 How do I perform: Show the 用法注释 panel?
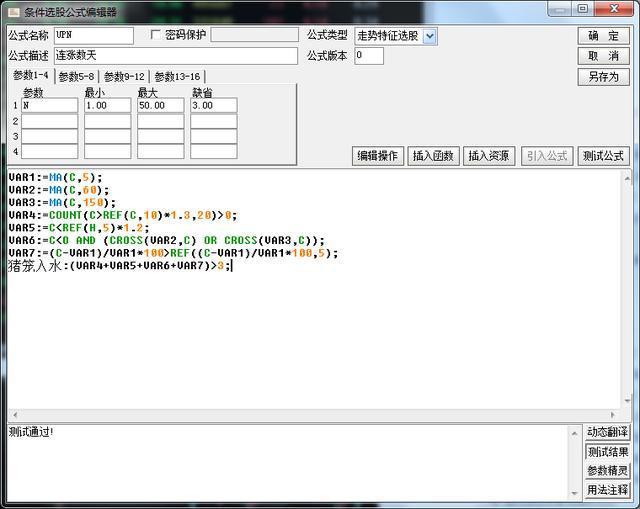tap(607, 490)
